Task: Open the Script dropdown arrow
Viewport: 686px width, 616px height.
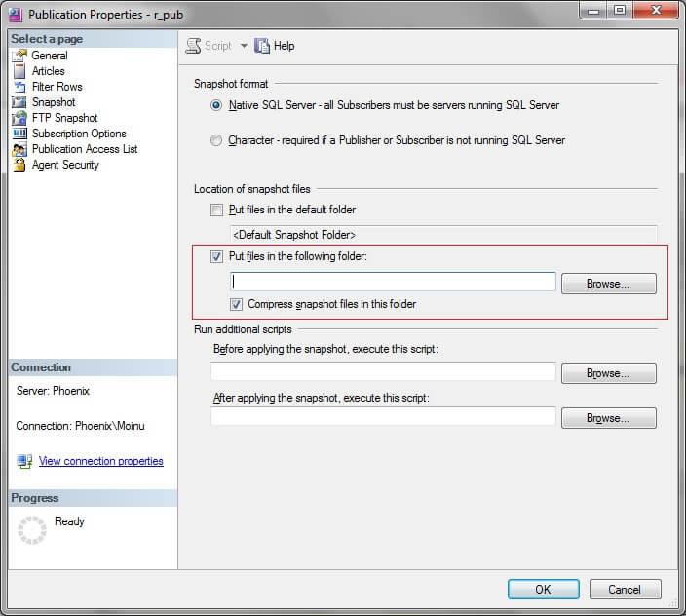Action: [x=244, y=46]
